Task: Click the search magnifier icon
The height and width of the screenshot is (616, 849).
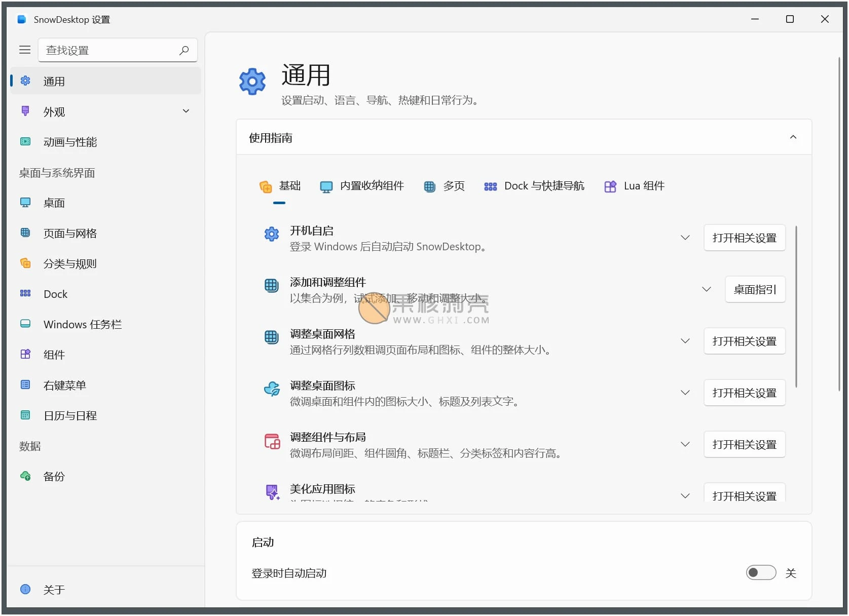Action: 184,50
